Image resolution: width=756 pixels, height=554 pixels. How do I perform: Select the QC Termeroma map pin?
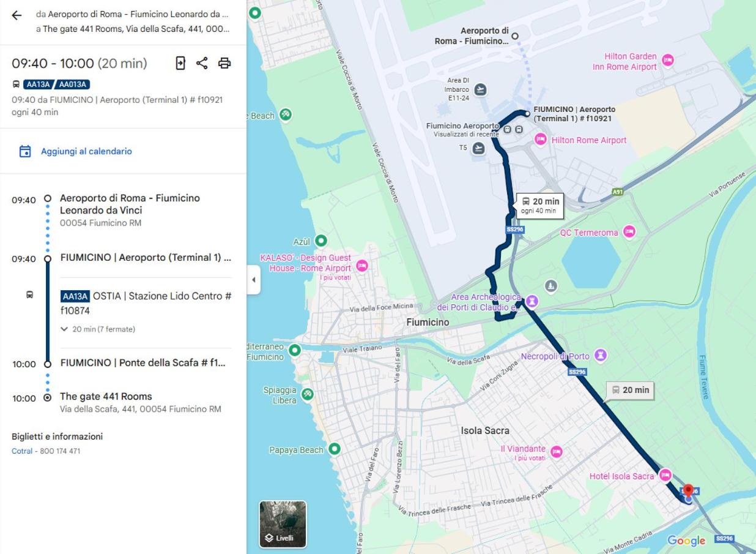(629, 232)
